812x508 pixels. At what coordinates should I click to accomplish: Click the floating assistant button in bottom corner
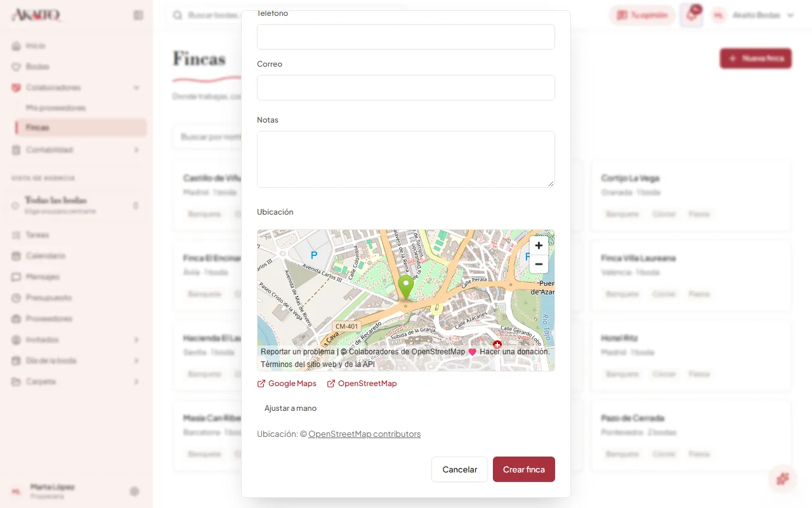[783, 479]
